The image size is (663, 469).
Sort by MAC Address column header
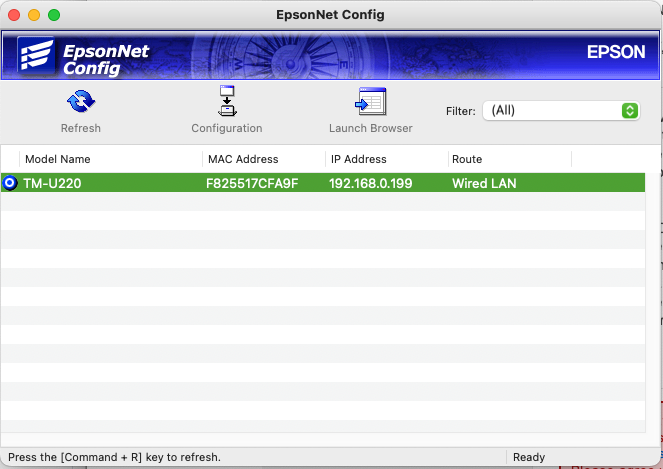click(x=243, y=159)
